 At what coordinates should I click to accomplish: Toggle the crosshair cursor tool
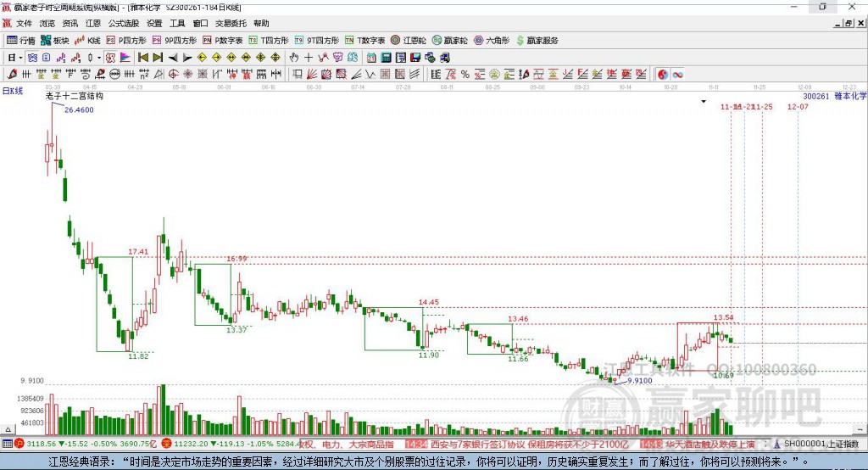[309, 58]
